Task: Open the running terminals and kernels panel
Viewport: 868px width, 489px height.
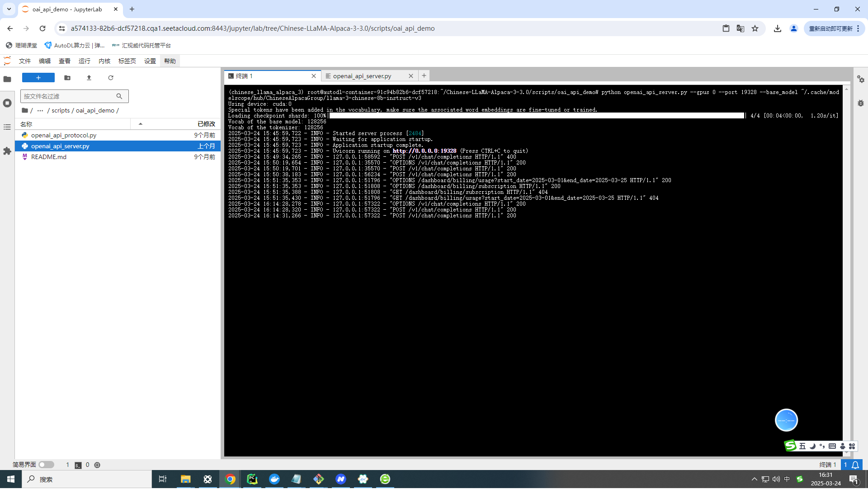Action: 7,103
